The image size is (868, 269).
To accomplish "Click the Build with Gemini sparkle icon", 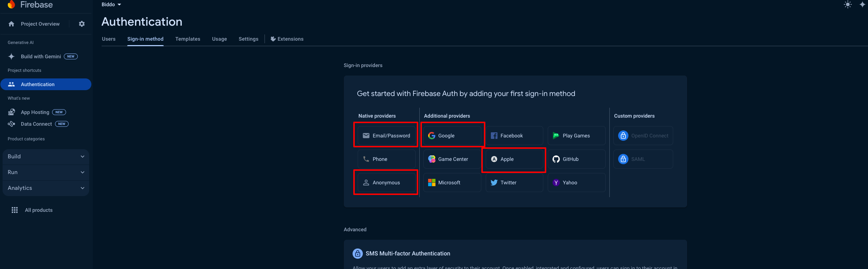I will pos(11,56).
